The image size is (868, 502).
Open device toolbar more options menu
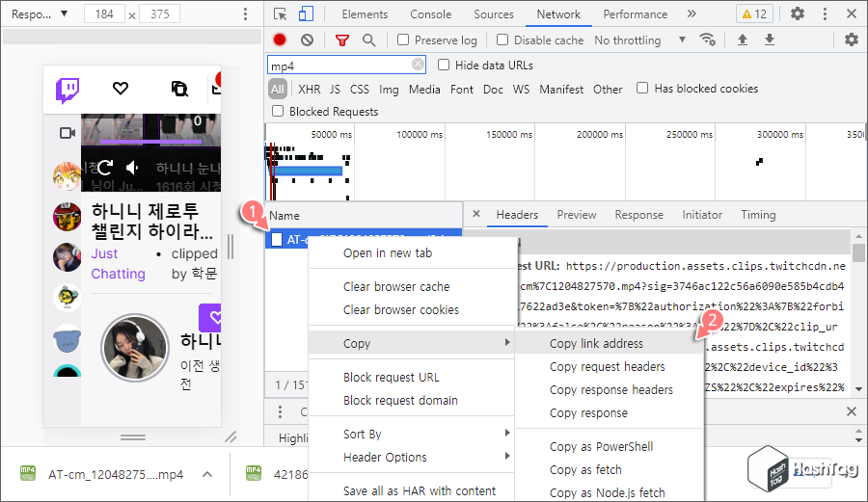245,13
